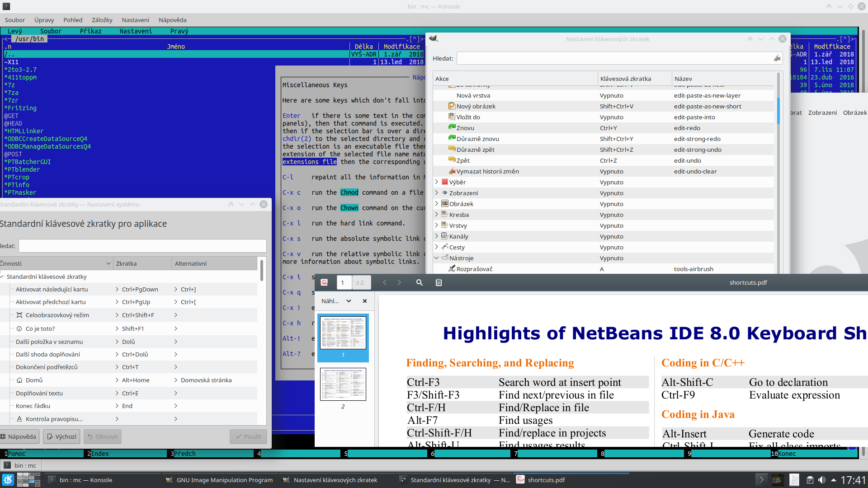The height and width of the screenshot is (488, 868).
Task: Click the Chown help link
Action: tap(349, 208)
